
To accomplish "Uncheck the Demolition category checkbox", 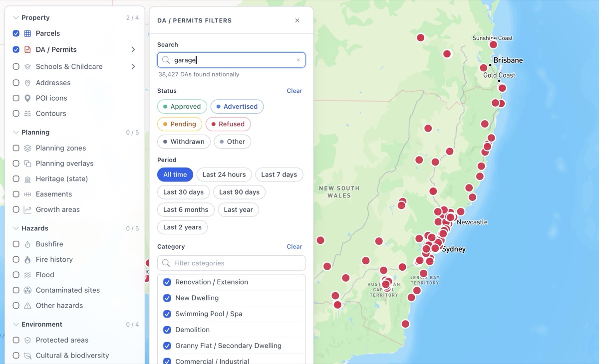I will (x=167, y=330).
